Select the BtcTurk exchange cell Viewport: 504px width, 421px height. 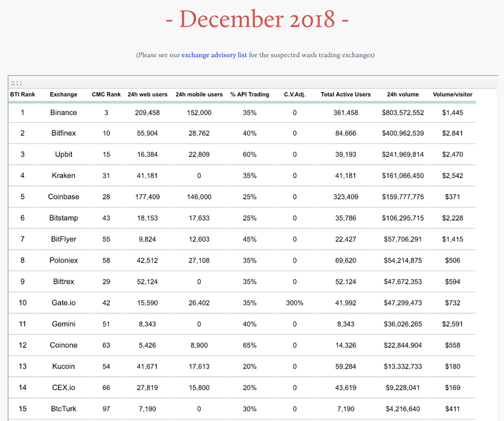(x=63, y=409)
